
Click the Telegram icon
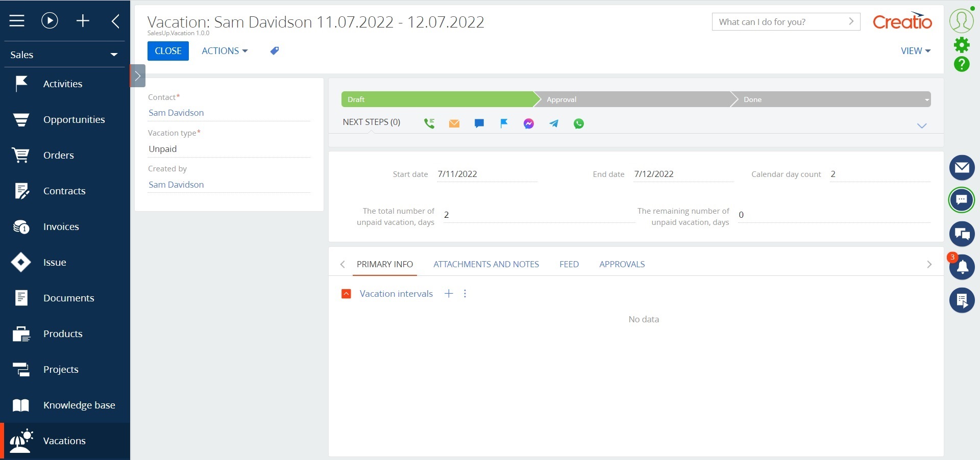point(554,123)
